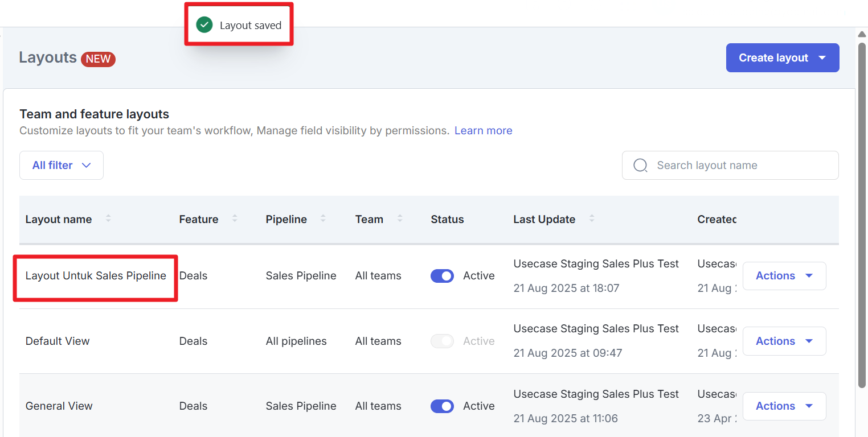Click the Pipeline column sort arrows
This screenshot has width=868, height=437.
[x=323, y=219]
